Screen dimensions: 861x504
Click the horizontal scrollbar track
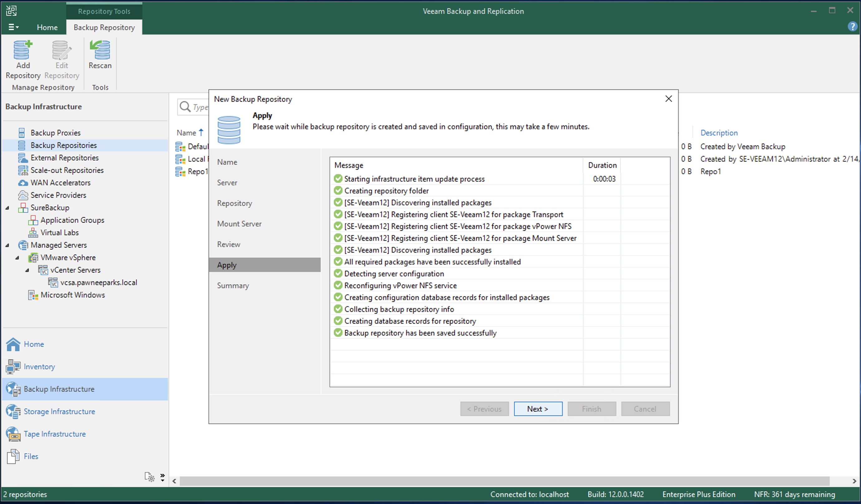[x=504, y=481]
